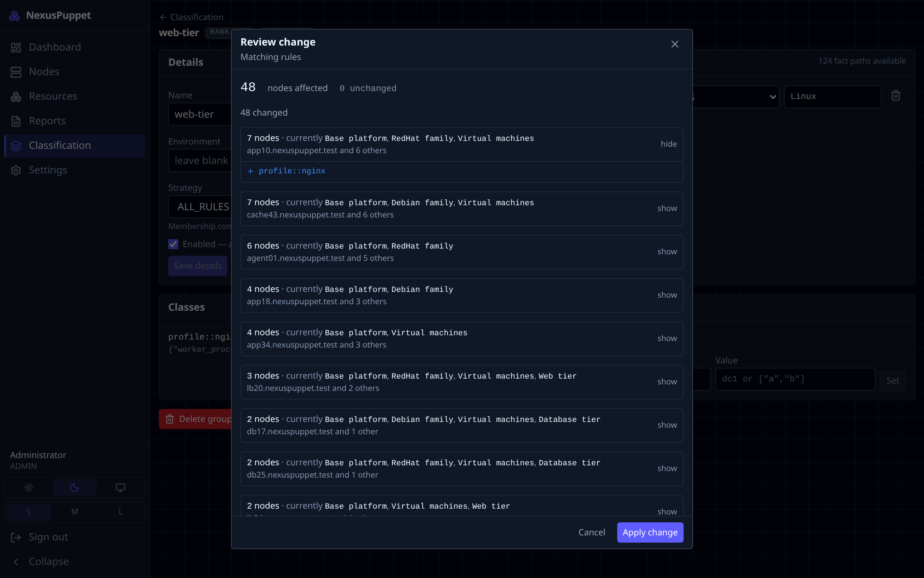Choose small density S option

click(29, 512)
